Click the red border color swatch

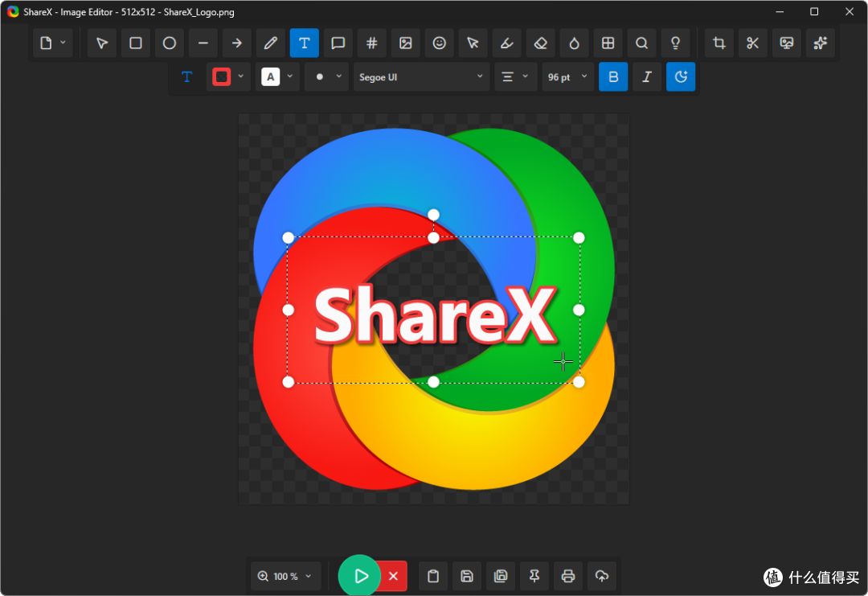pyautogui.click(x=222, y=77)
